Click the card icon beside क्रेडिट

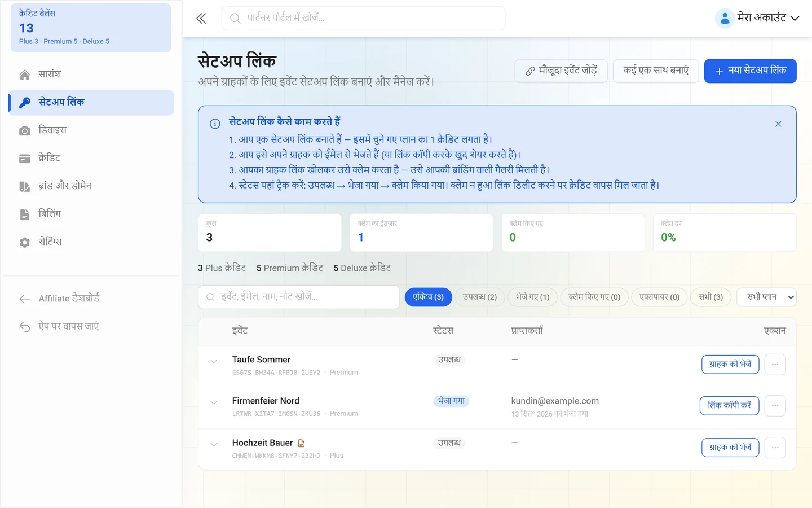25,159
